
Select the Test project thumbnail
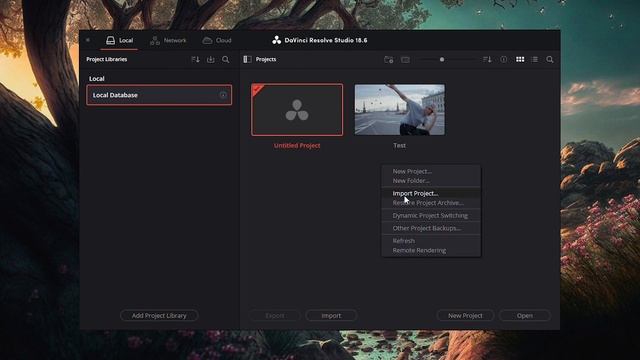(x=400, y=110)
